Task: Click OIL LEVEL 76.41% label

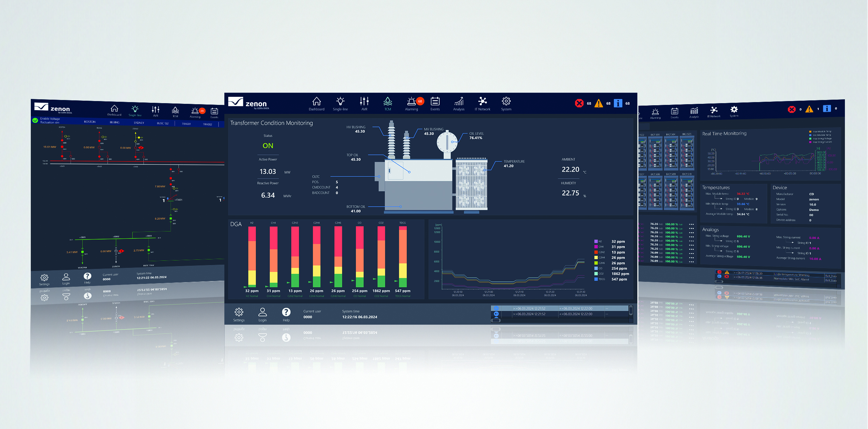Action: tap(476, 136)
